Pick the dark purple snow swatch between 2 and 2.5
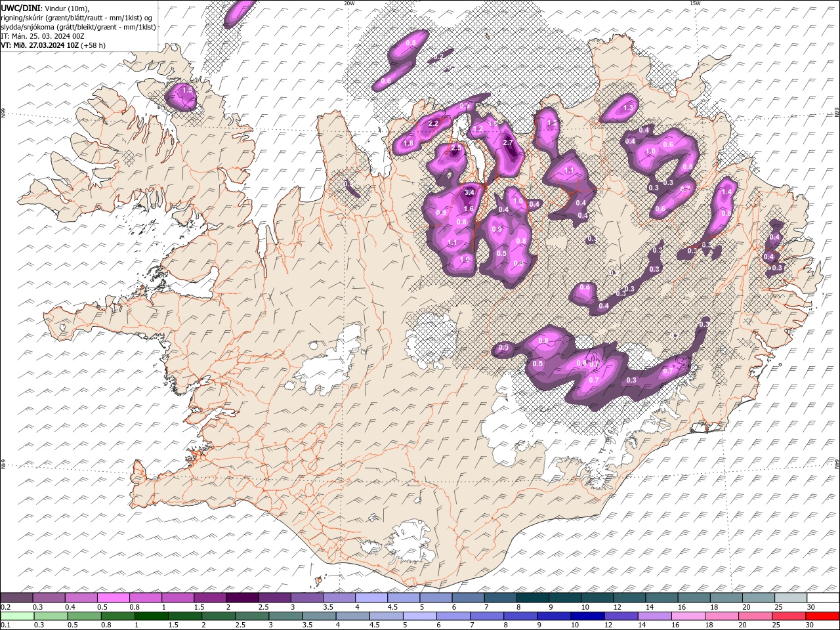The height and width of the screenshot is (630, 840). [x=242, y=598]
